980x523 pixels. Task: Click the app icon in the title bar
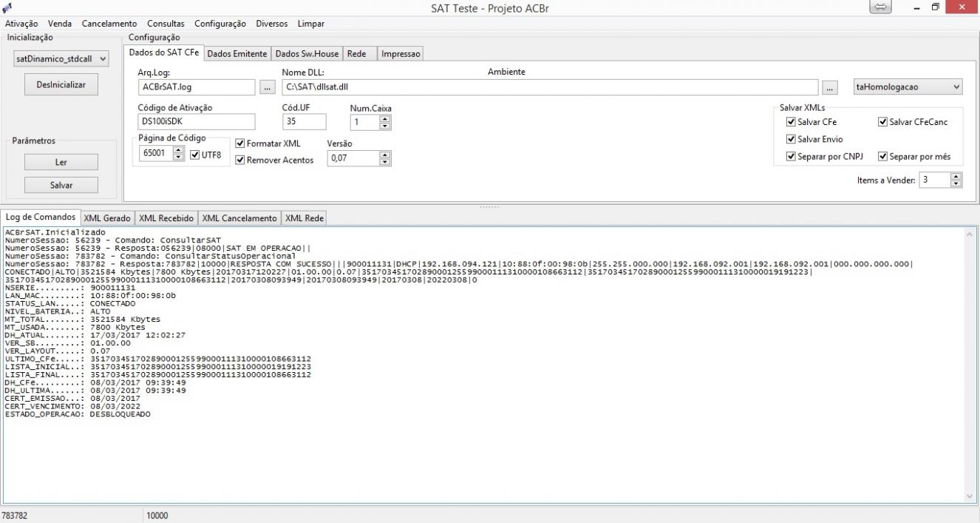8,7
